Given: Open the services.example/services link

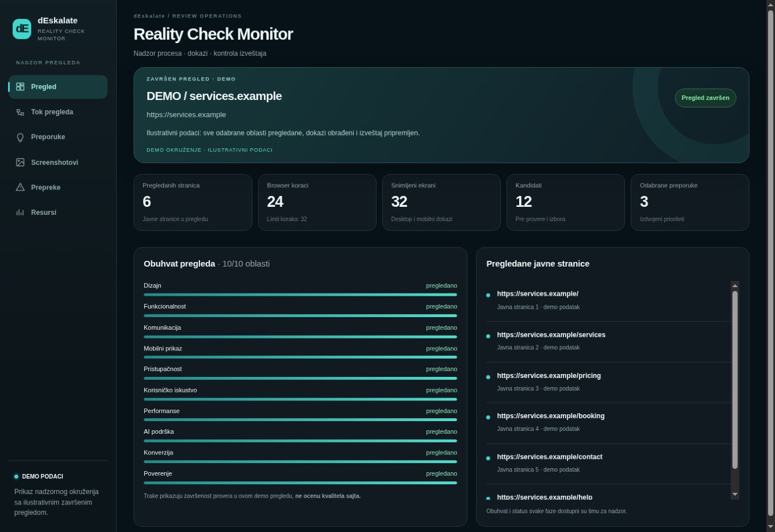Looking at the screenshot, I should pyautogui.click(x=551, y=335).
